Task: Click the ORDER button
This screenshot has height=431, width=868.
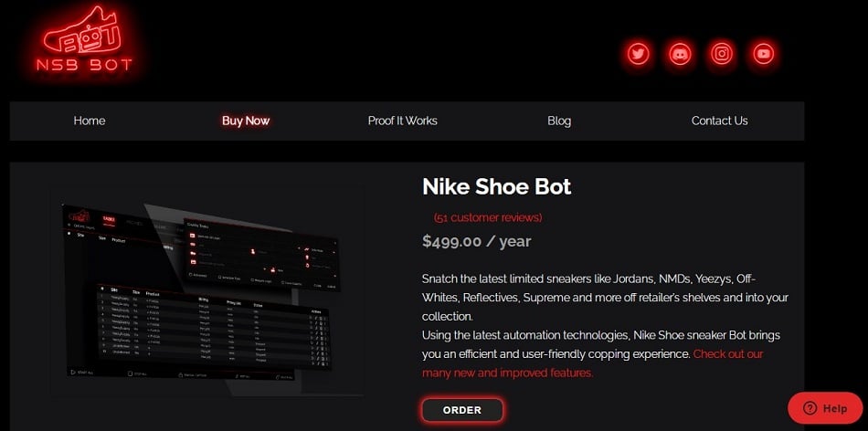Action: 462,410
